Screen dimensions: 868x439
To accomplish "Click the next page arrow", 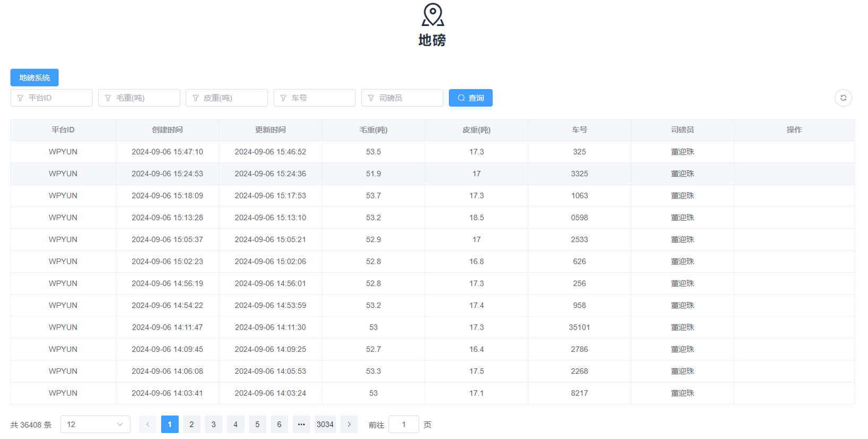I will [x=349, y=424].
